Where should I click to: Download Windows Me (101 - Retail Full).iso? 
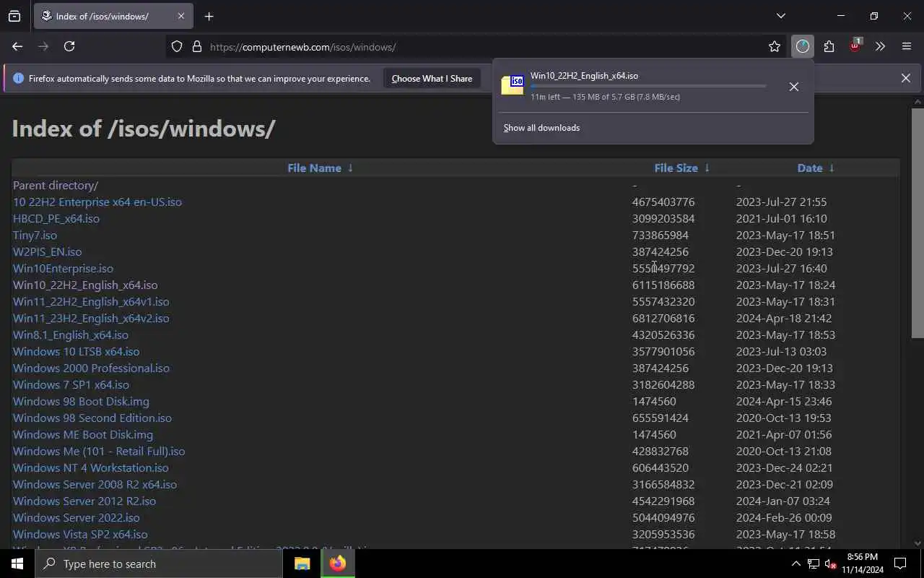pyautogui.click(x=99, y=452)
